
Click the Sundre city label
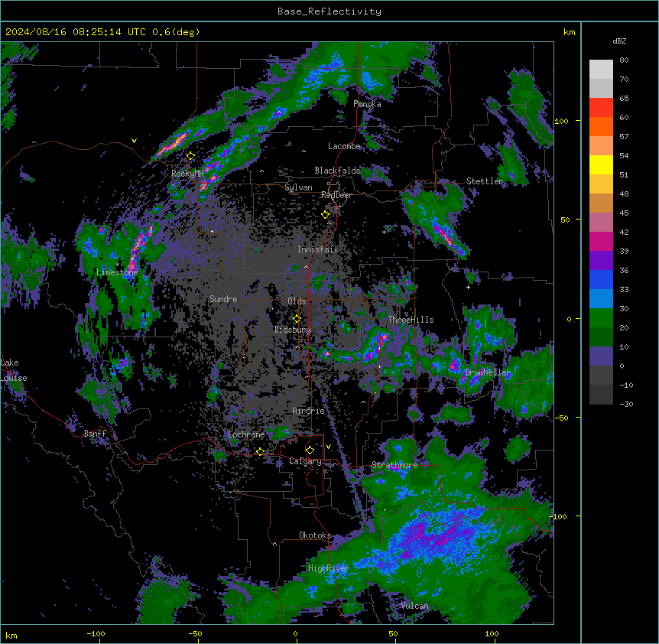(223, 299)
